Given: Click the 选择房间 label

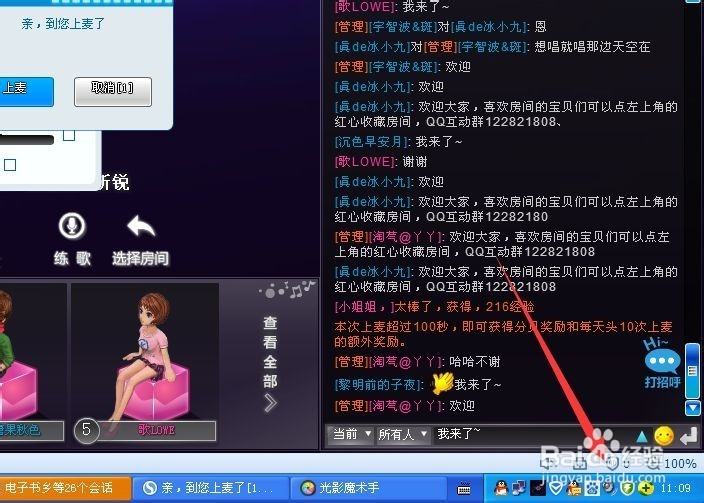Looking at the screenshot, I should (x=141, y=258).
